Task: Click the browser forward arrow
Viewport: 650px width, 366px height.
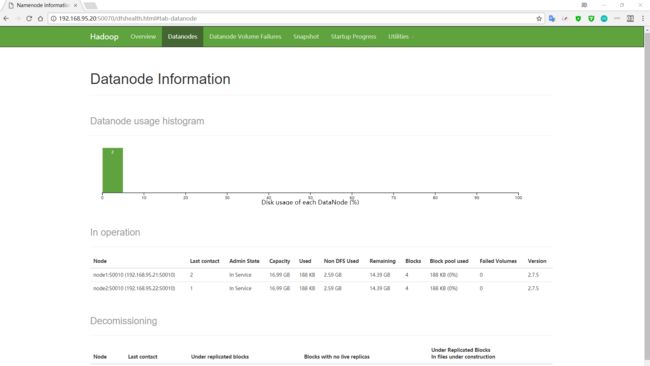Action: (x=17, y=19)
